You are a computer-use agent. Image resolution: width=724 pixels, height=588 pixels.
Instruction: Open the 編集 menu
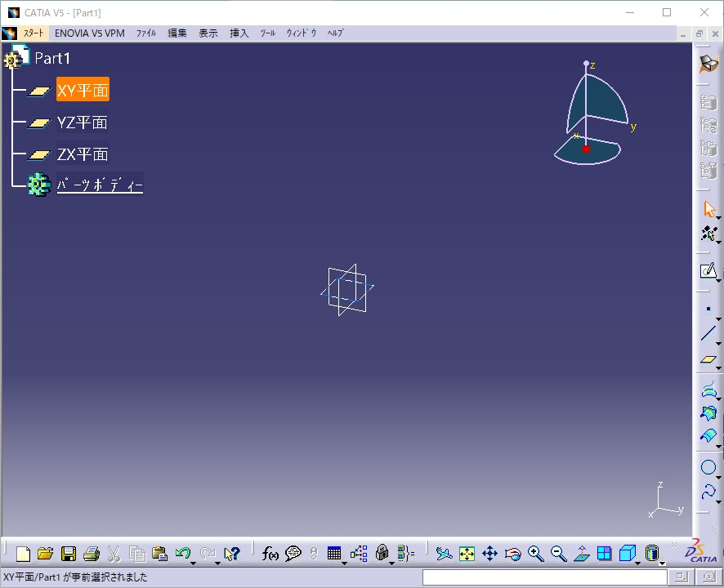177,33
